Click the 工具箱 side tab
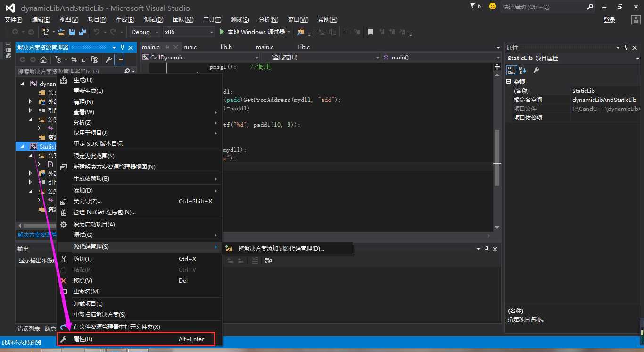This screenshot has height=352, width=644. click(x=8, y=50)
